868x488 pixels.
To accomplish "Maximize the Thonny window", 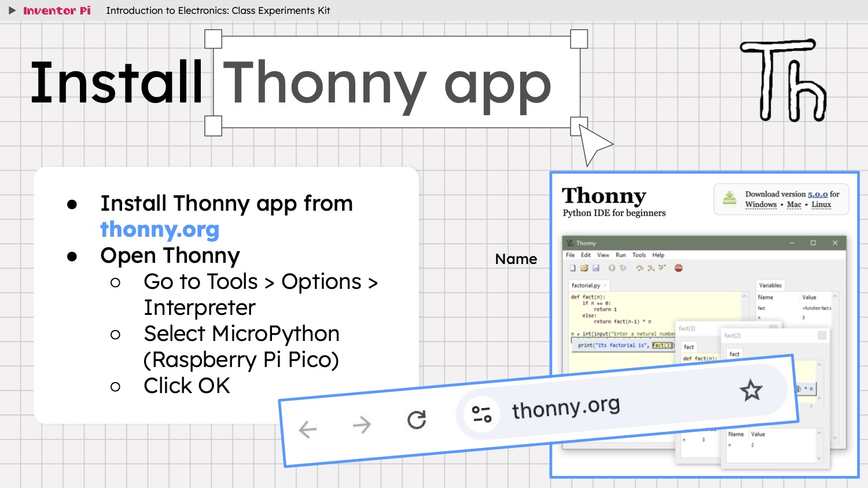I will pos(813,243).
